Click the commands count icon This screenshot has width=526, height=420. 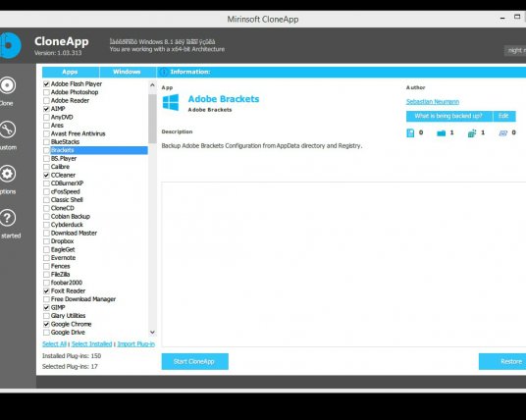coord(502,133)
